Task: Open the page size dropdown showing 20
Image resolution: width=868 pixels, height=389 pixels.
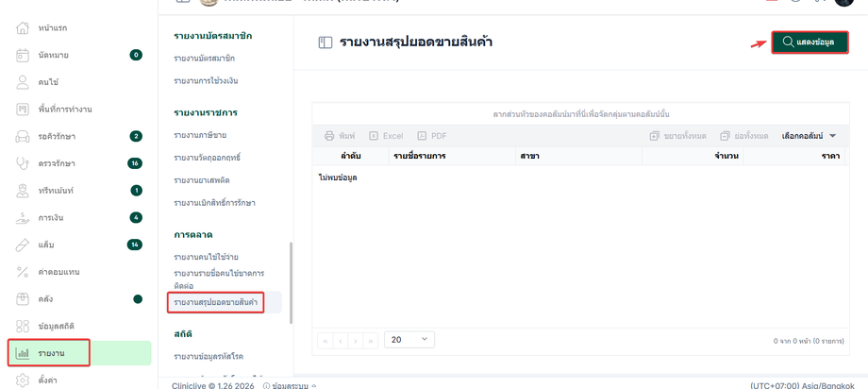Action: click(409, 340)
